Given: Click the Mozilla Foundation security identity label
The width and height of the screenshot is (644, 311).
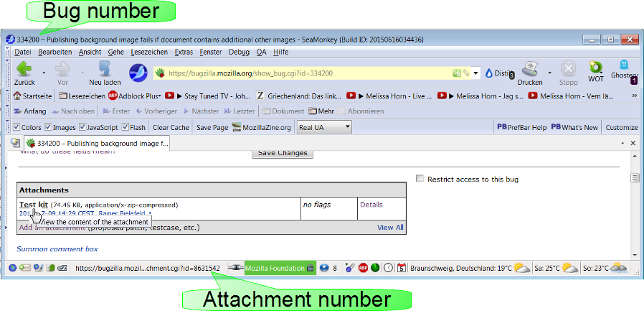Looking at the screenshot, I should click(280, 268).
